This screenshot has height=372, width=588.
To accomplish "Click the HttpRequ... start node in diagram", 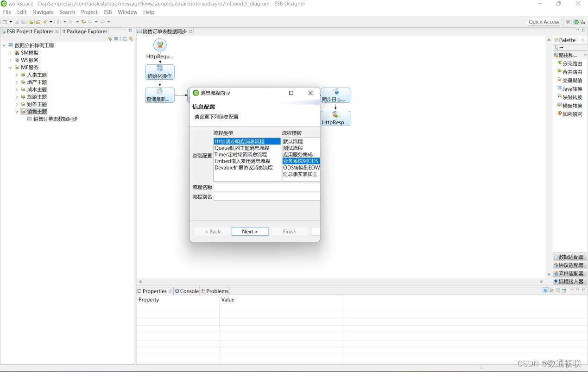I will point(160,45).
